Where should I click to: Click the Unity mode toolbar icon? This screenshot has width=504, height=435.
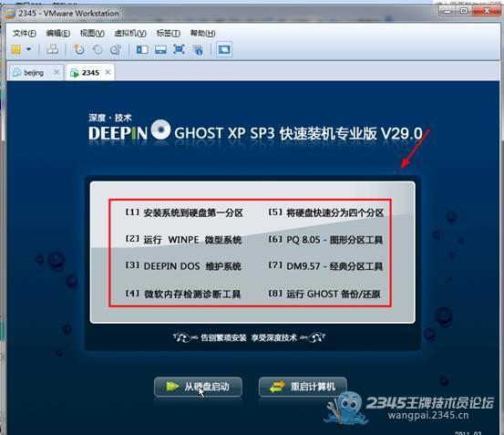pyautogui.click(x=198, y=50)
